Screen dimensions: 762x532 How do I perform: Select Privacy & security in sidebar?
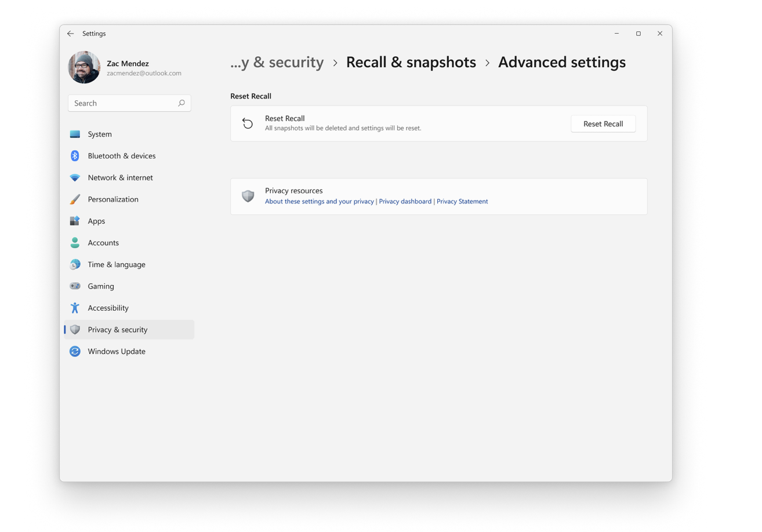pyautogui.click(x=117, y=330)
